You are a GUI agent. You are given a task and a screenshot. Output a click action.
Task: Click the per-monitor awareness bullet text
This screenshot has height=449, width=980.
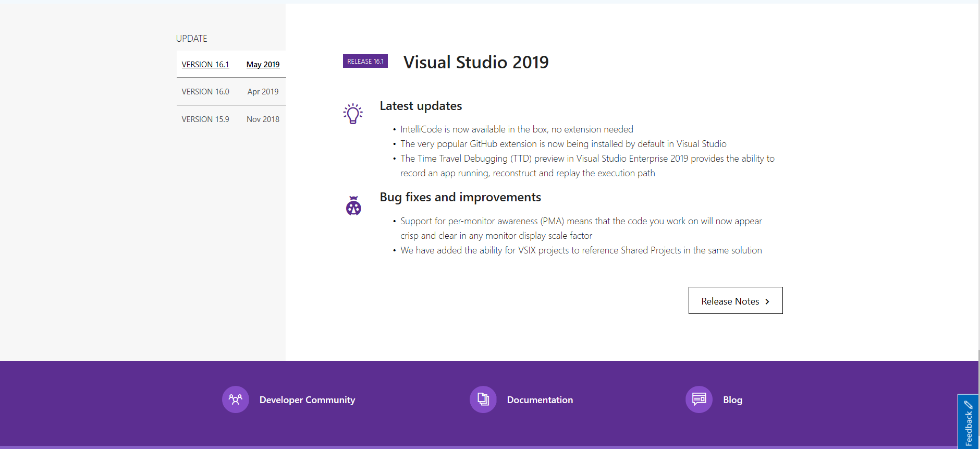(581, 228)
